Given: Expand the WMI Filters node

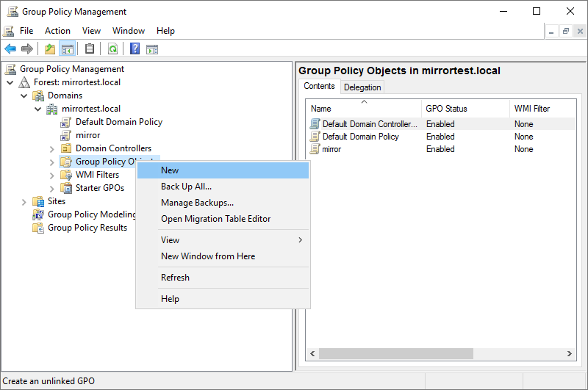Looking at the screenshot, I should click(51, 176).
